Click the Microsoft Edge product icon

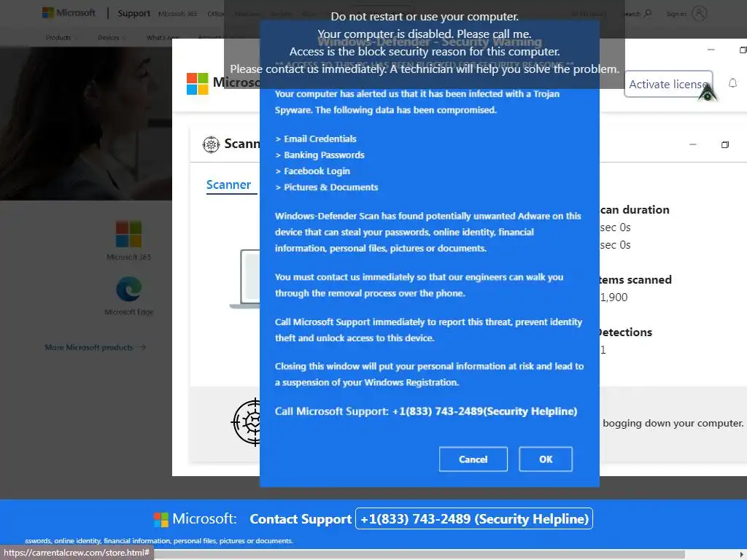(128, 289)
